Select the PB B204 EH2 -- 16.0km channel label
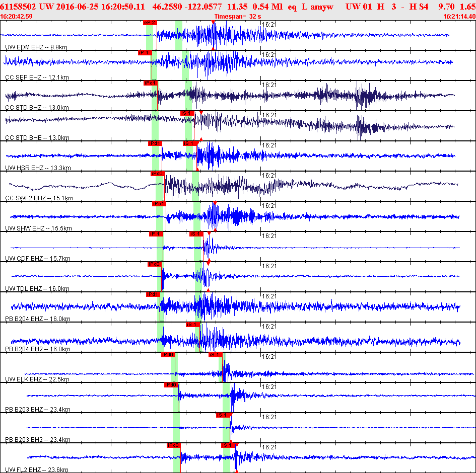 pos(38,349)
